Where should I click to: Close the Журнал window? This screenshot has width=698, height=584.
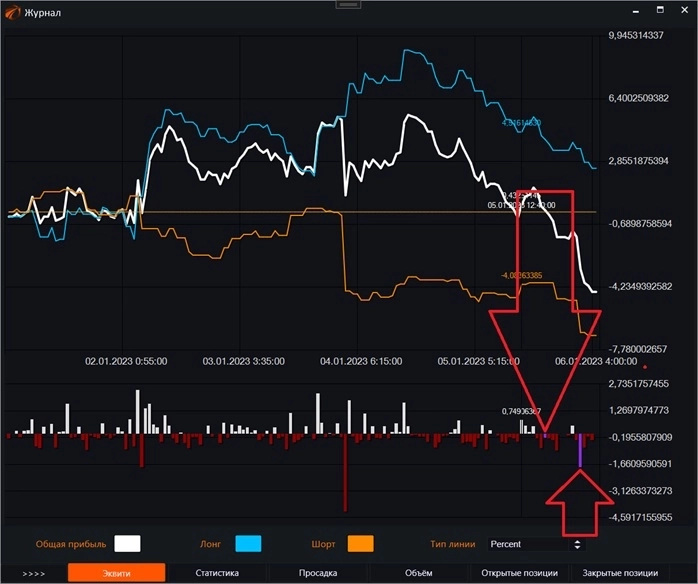[x=683, y=11]
